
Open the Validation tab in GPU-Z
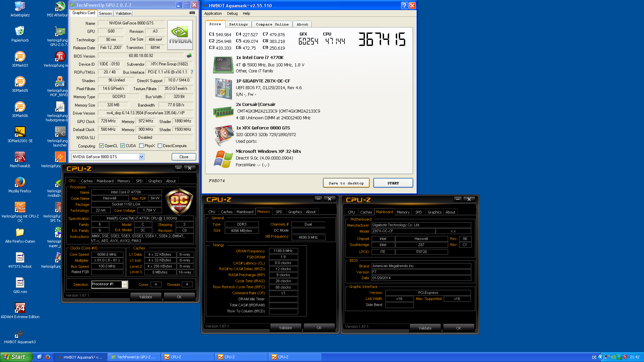coord(123,13)
